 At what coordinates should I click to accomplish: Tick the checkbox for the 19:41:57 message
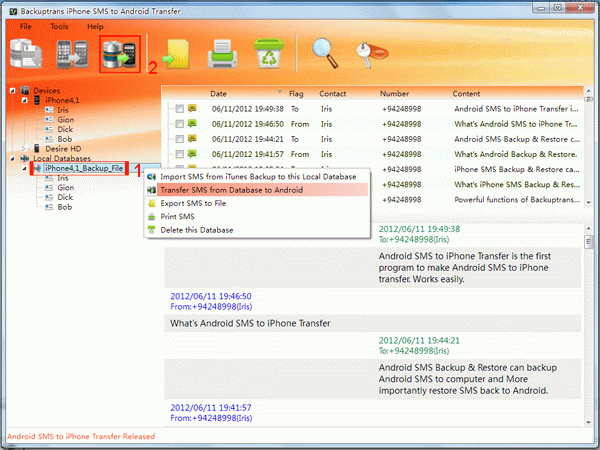click(x=179, y=154)
